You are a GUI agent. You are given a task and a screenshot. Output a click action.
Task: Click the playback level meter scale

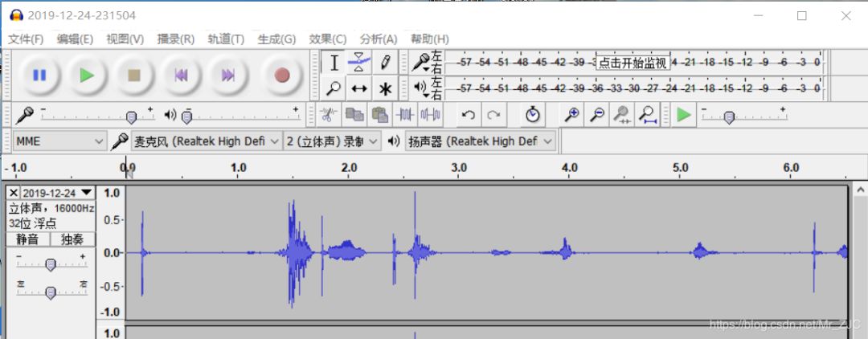point(634,88)
